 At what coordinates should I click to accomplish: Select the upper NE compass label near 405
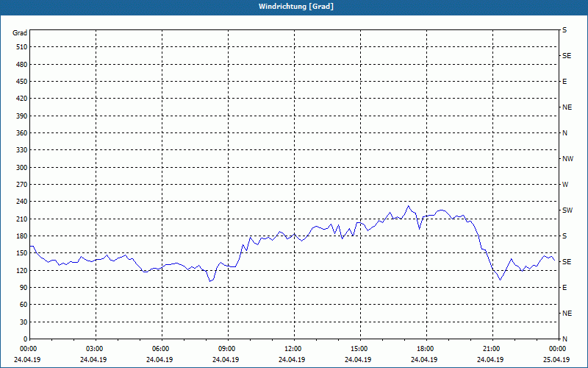click(x=567, y=107)
